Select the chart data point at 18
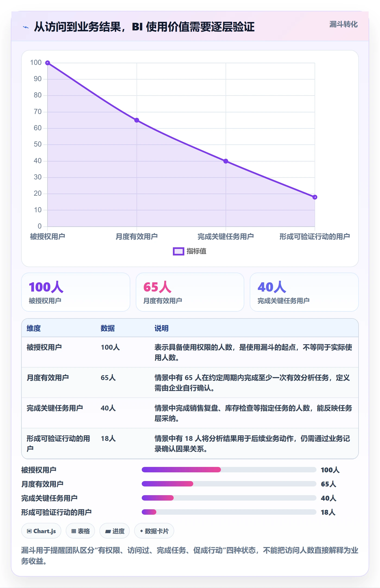380x588 pixels. (315, 197)
